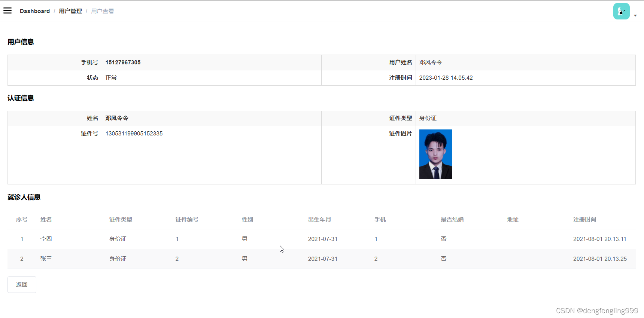Select timestamp 2021-08-01 20:13:11

[600, 239]
